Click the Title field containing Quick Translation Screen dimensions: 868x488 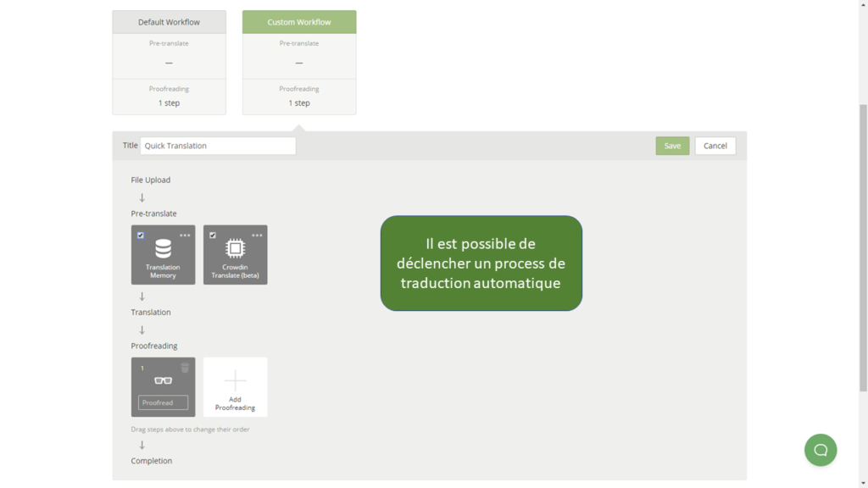(x=218, y=146)
